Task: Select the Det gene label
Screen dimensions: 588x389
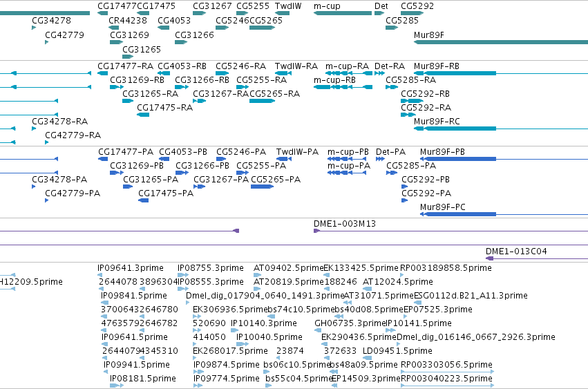Action: (x=381, y=6)
